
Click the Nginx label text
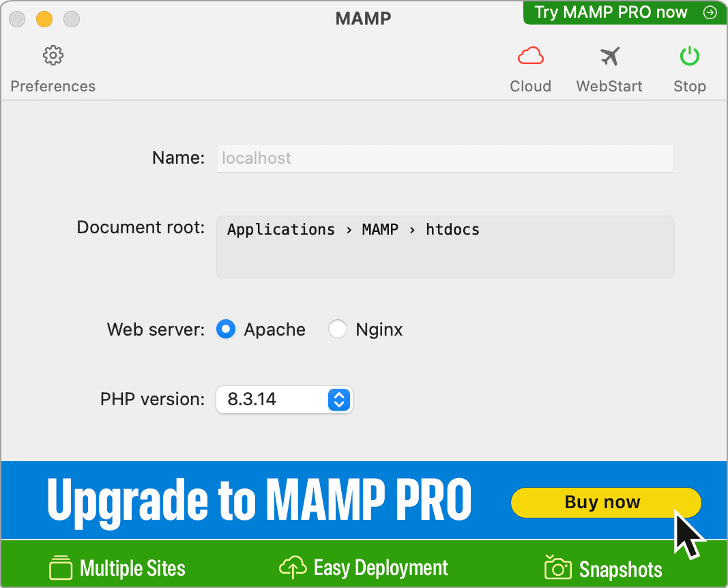coord(379,330)
